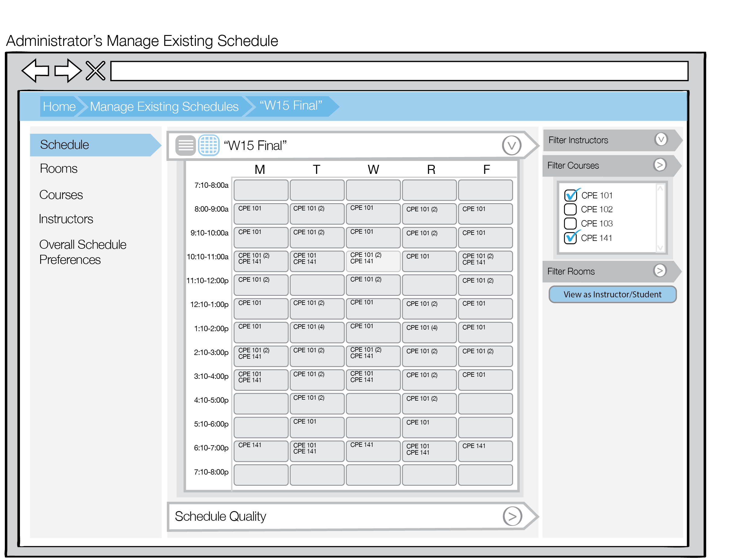Click Thursday 6:10-7:00p cell
The height and width of the screenshot is (560, 736).
point(429,451)
